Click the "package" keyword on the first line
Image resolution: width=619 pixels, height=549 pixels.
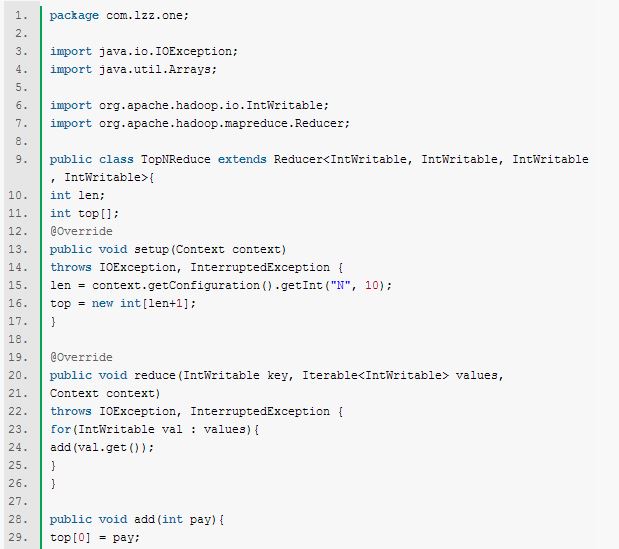coord(72,17)
